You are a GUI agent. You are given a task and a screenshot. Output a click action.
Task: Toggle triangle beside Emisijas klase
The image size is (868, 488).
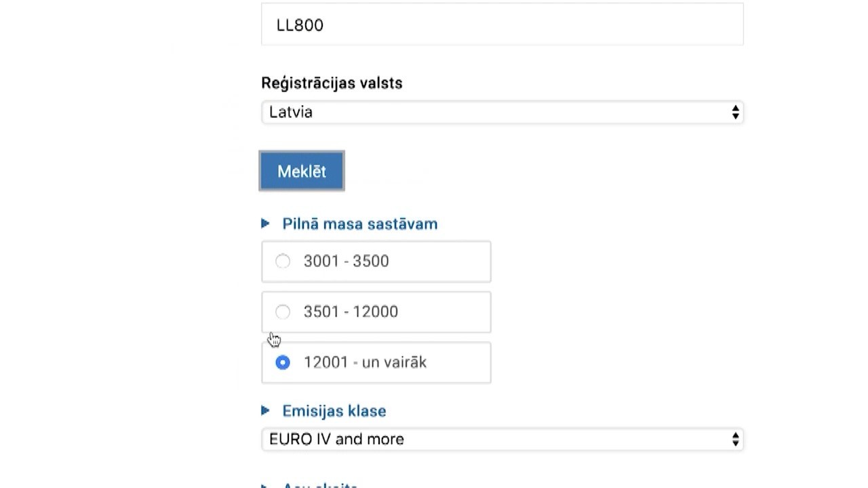265,411
